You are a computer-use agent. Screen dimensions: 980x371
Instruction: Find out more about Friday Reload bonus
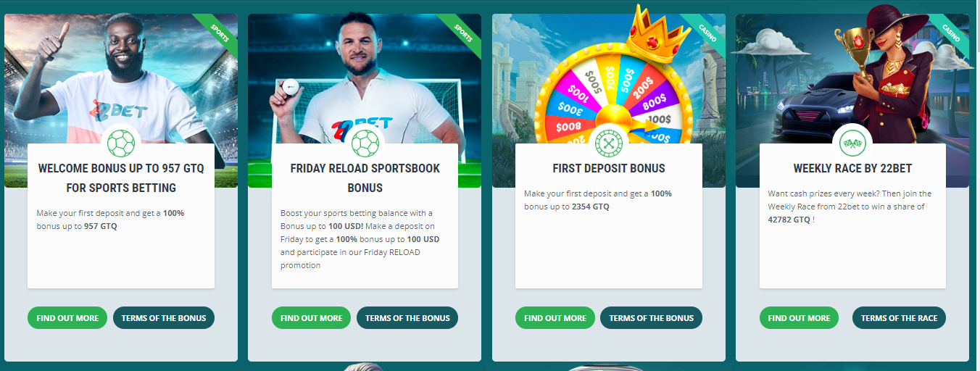pyautogui.click(x=311, y=317)
